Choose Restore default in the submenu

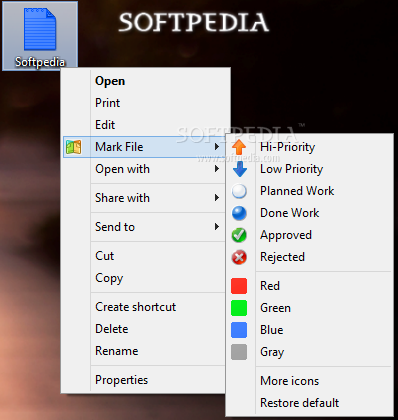tap(299, 403)
